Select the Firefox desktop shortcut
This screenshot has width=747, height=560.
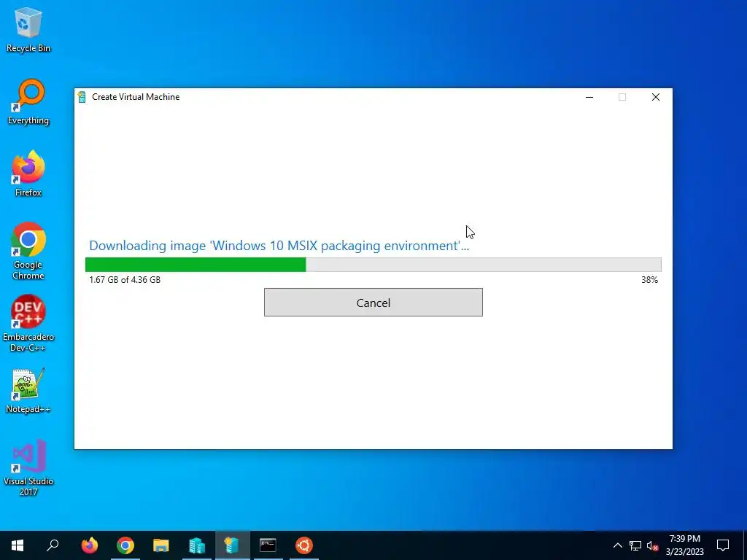[28, 174]
